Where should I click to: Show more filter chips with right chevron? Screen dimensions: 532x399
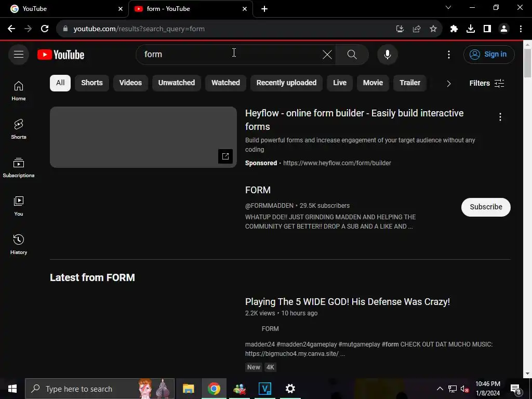tap(448, 84)
